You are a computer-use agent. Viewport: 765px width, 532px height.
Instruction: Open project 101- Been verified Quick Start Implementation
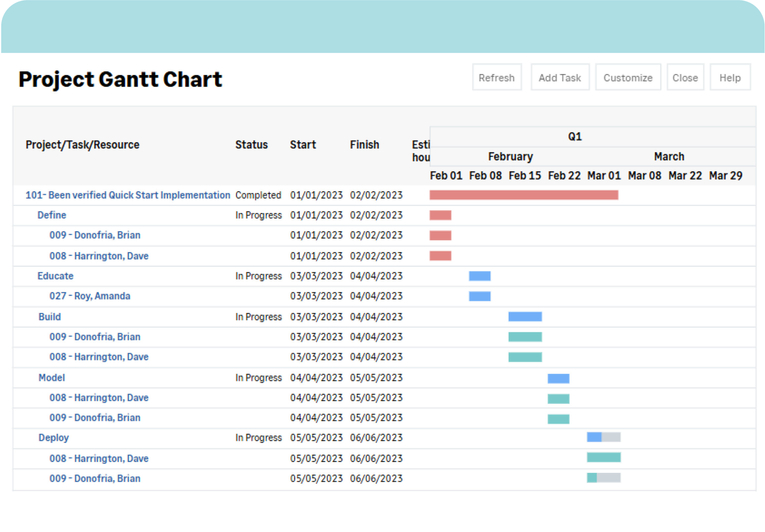[128, 195]
